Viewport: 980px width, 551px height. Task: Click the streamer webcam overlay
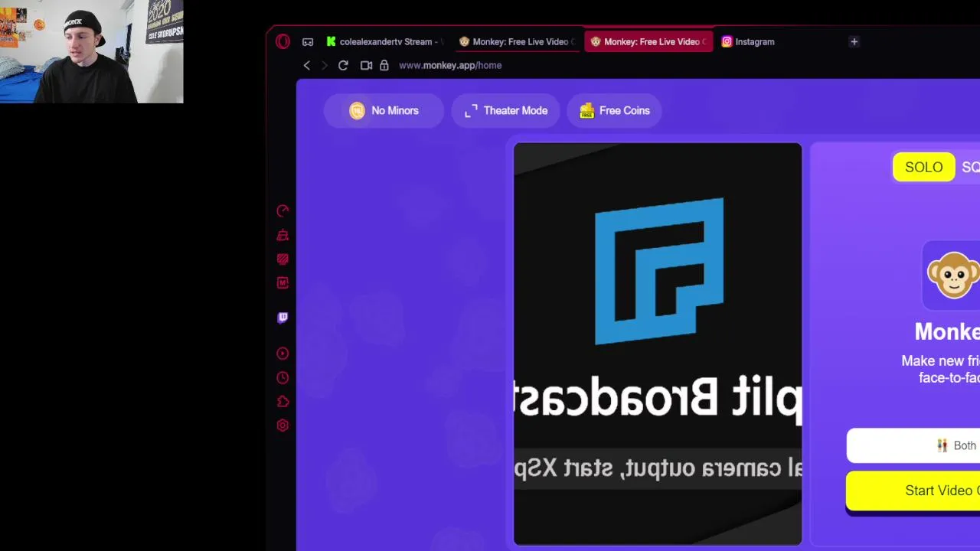92,51
